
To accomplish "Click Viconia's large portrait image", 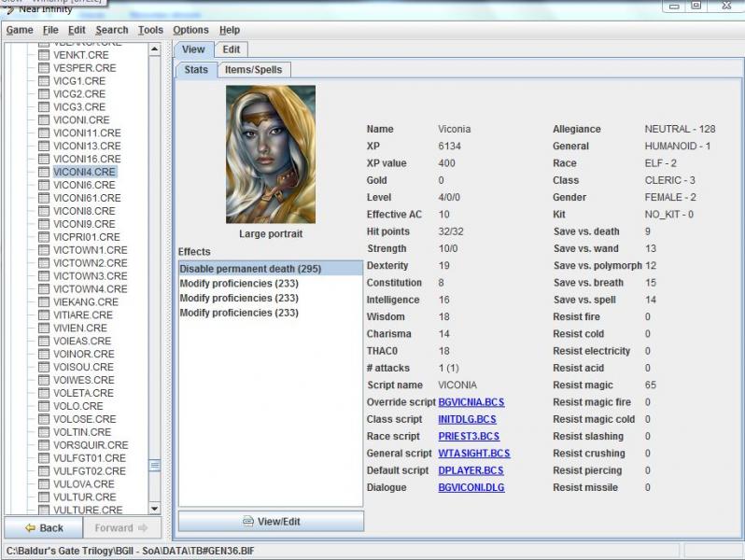I will [271, 154].
